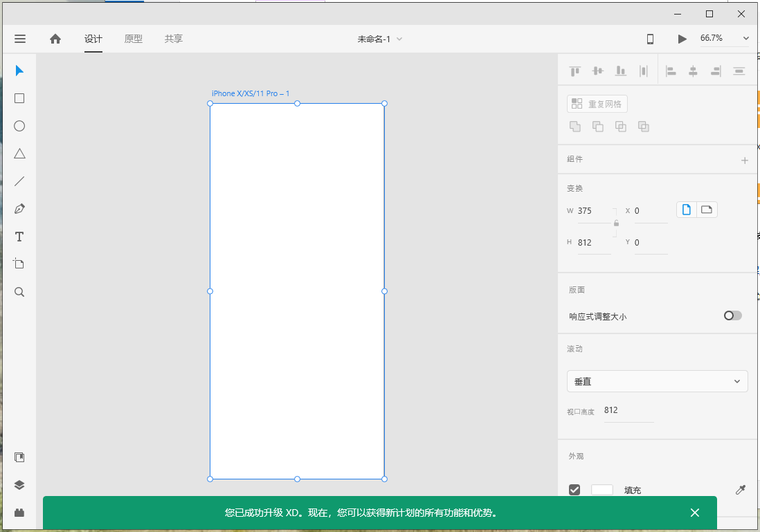Click Align Top icon
Viewport: 760px width, 532px height.
pos(575,71)
